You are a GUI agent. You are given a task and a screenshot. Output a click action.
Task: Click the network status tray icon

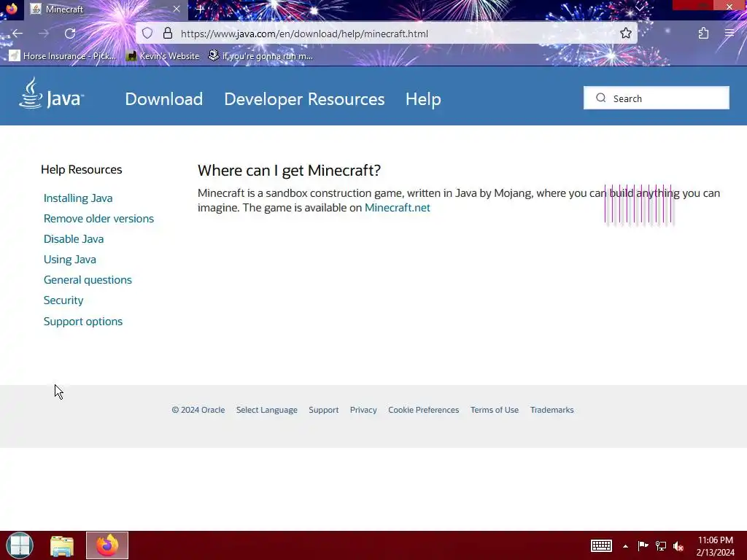(x=661, y=545)
